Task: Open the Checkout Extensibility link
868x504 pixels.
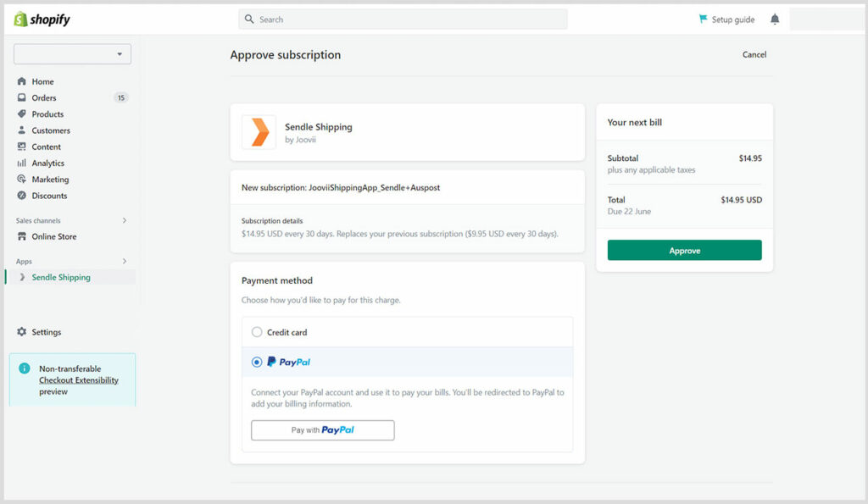Action: (x=79, y=380)
